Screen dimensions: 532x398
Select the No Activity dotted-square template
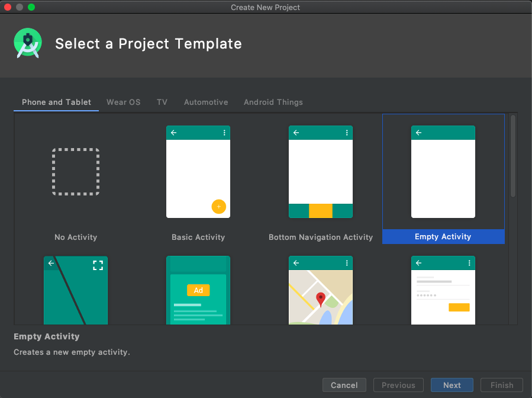pos(76,172)
